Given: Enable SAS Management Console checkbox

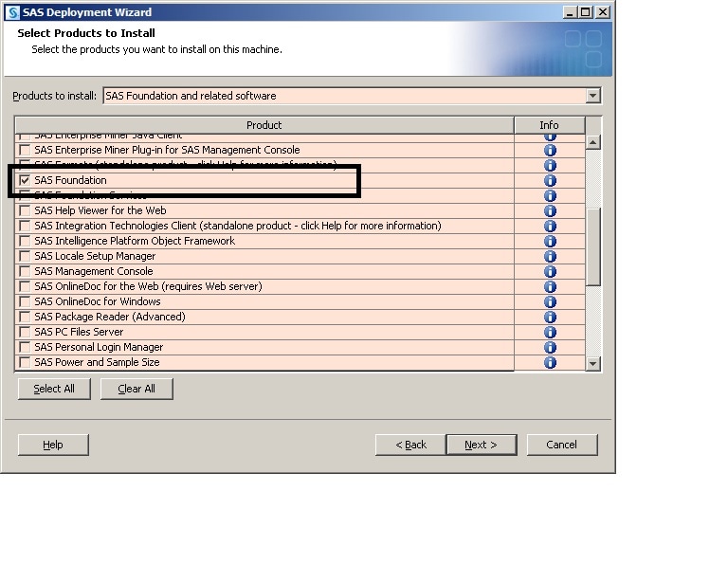Looking at the screenshot, I should click(x=25, y=271).
